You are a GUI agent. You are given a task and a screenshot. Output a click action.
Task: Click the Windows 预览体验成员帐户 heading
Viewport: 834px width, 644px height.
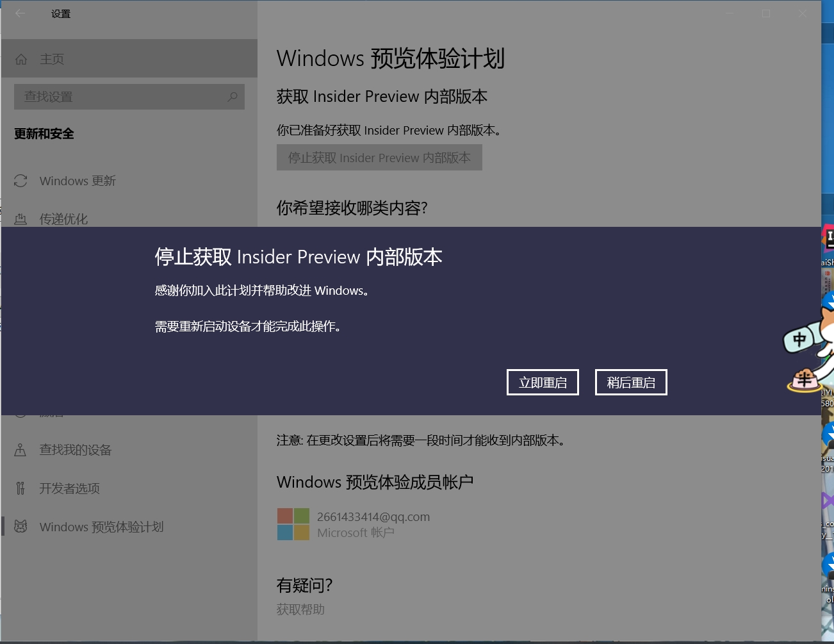(x=375, y=482)
